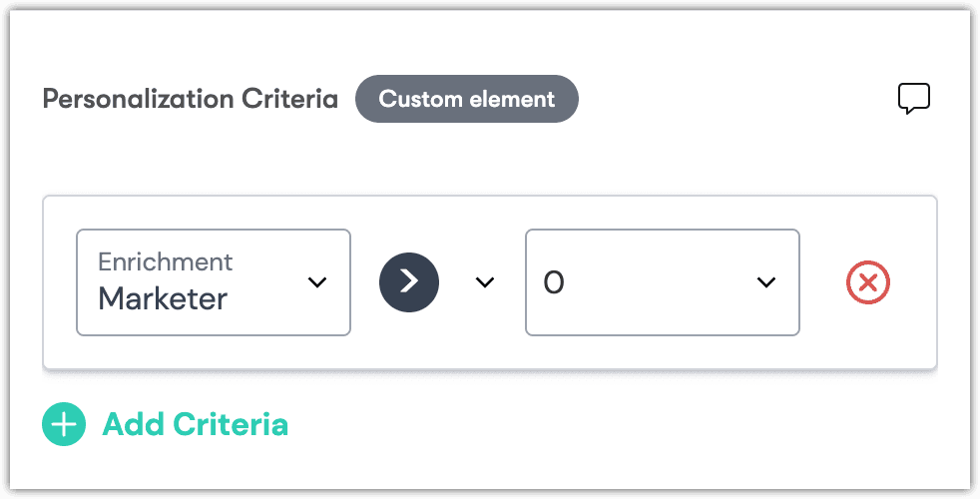Click the Marketer text in the field selector
Image resolution: width=980 pixels, height=499 pixels.
tap(163, 298)
